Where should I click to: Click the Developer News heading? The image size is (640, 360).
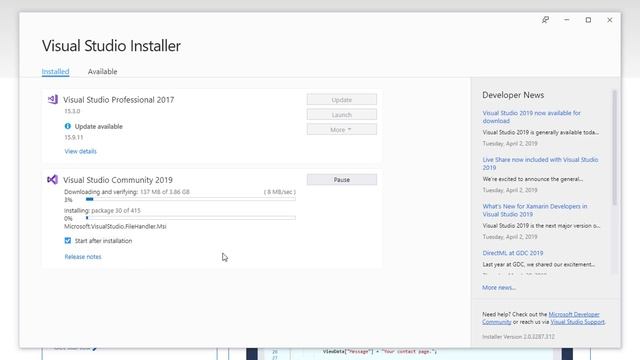513,95
